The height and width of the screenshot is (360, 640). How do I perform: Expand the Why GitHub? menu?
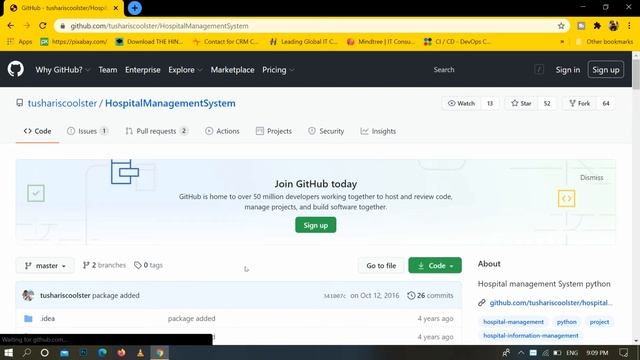62,70
